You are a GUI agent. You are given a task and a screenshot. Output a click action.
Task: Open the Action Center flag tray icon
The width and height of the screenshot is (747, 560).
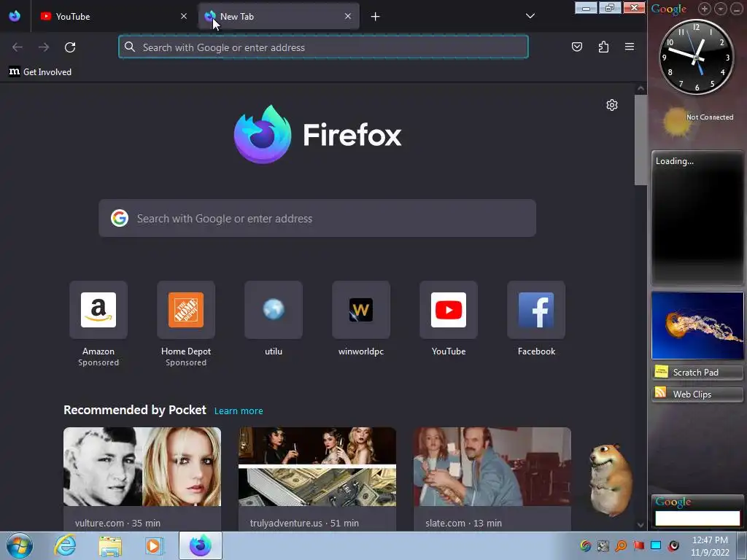[x=638, y=545]
